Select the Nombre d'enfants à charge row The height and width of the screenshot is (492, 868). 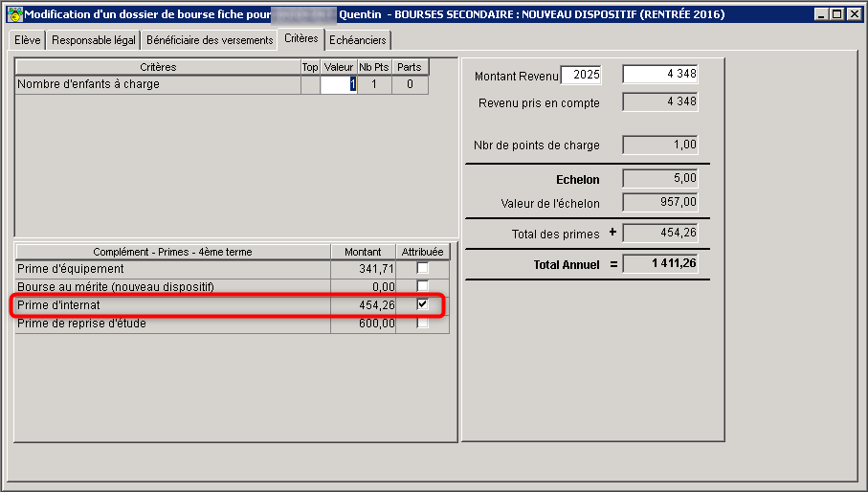tap(221, 84)
